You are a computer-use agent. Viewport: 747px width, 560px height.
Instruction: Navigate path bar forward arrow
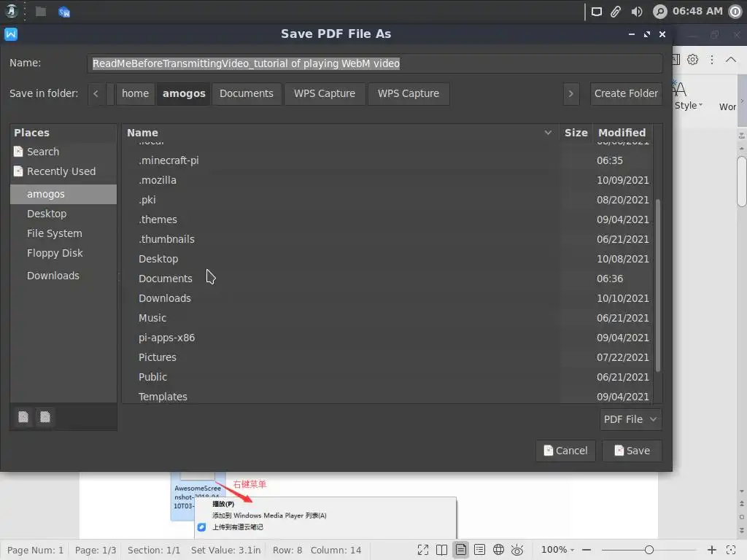[570, 93]
